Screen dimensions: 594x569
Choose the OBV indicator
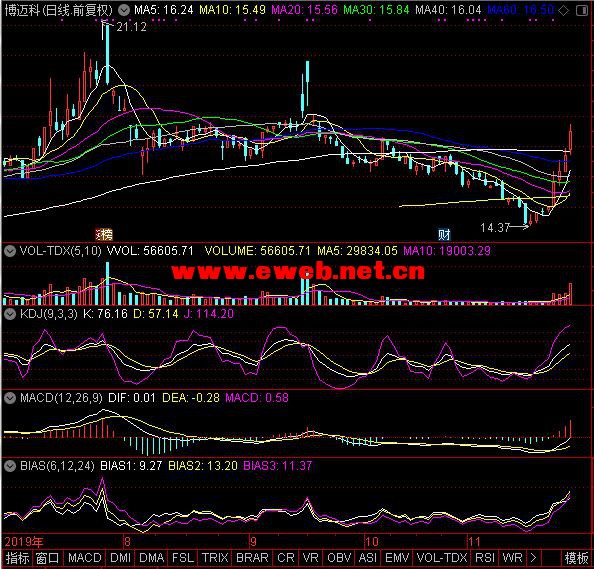[339, 558]
